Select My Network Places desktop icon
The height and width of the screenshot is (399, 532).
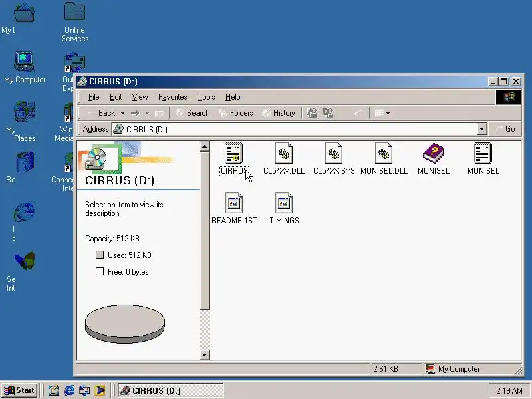click(24, 112)
